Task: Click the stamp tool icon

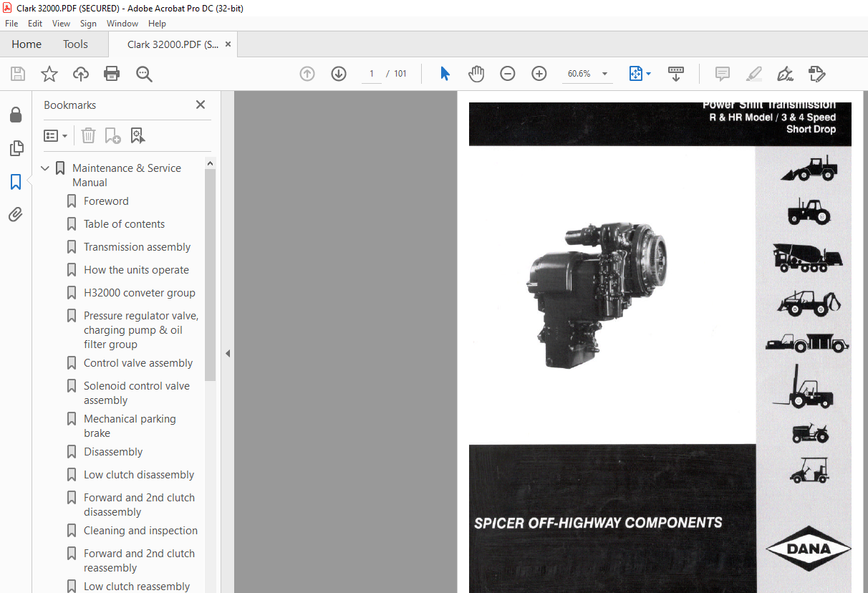Action: (x=817, y=74)
